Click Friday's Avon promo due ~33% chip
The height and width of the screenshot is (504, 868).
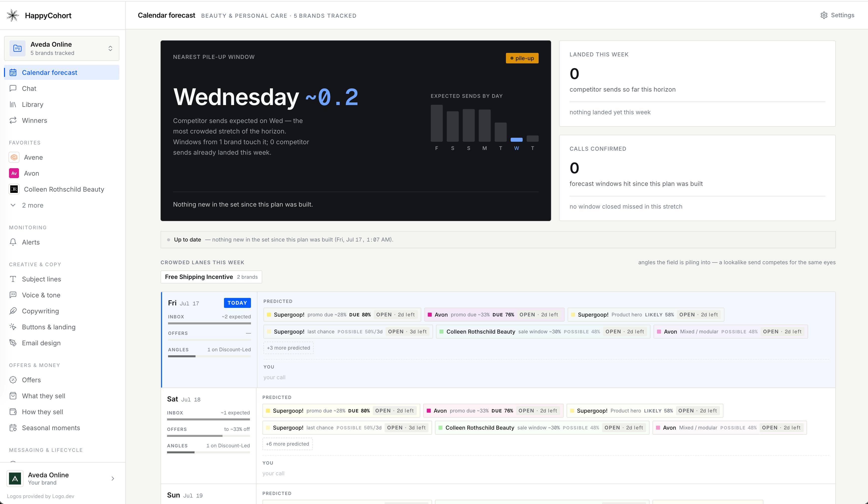[494, 315]
